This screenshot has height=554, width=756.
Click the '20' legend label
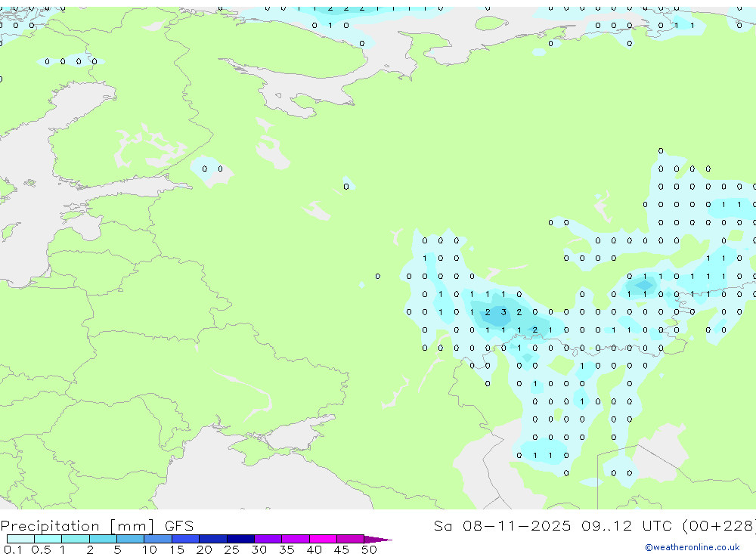click(204, 549)
